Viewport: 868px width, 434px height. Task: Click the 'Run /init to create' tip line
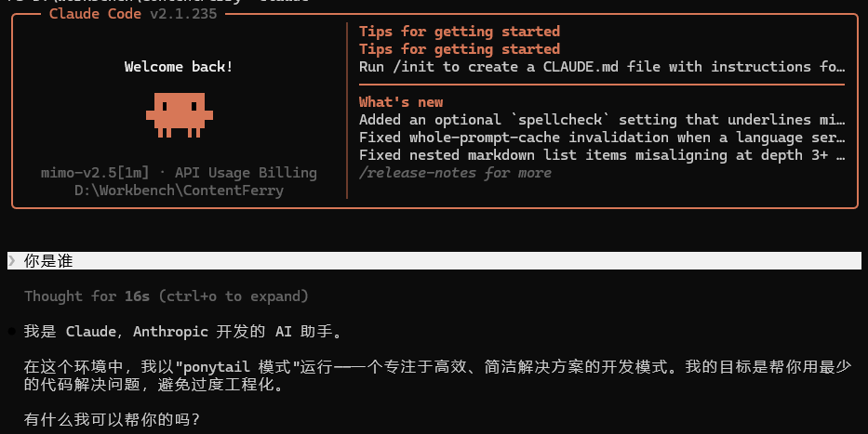point(602,67)
